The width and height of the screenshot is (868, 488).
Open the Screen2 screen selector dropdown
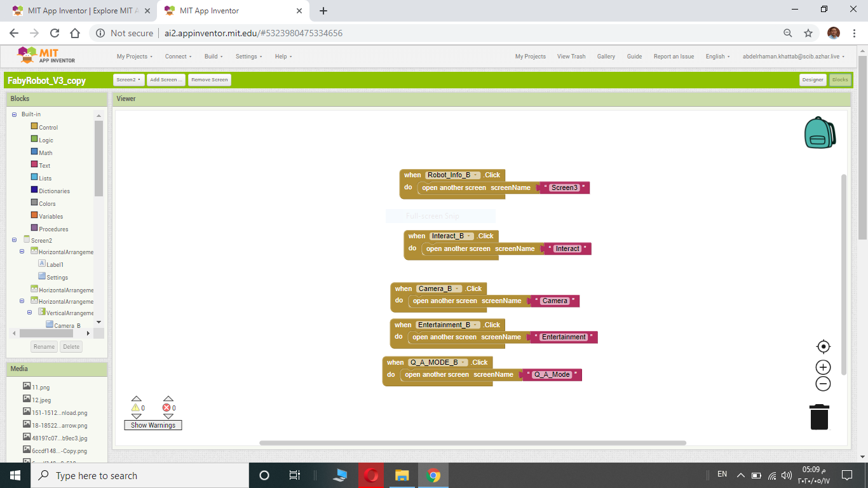coord(128,80)
